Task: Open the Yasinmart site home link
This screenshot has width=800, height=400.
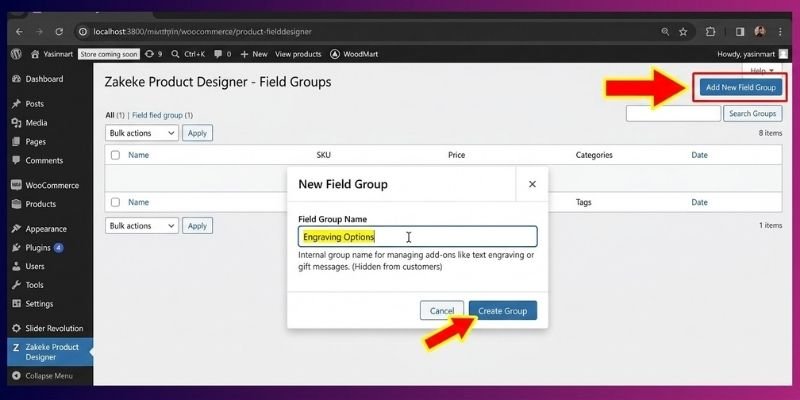Action: click(52, 54)
